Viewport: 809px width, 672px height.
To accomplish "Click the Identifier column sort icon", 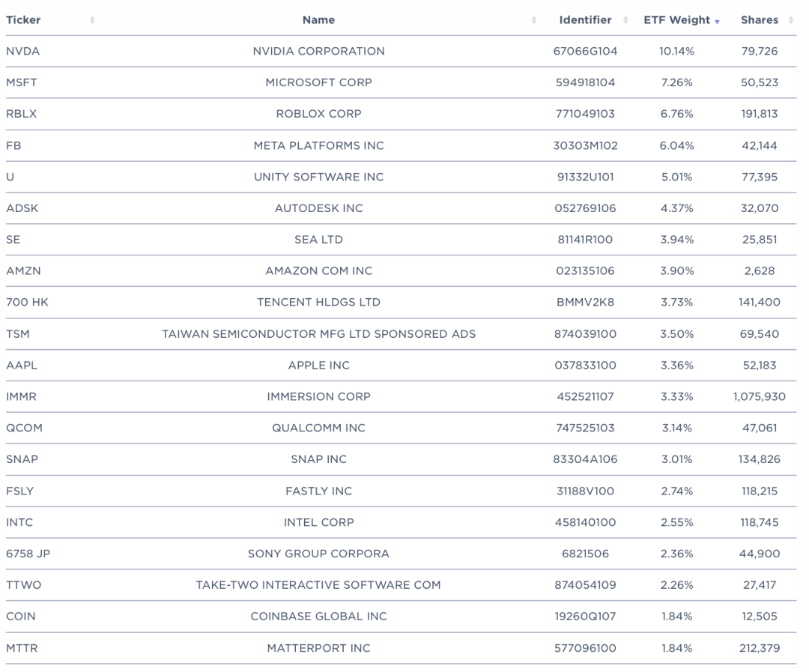I will click(626, 20).
